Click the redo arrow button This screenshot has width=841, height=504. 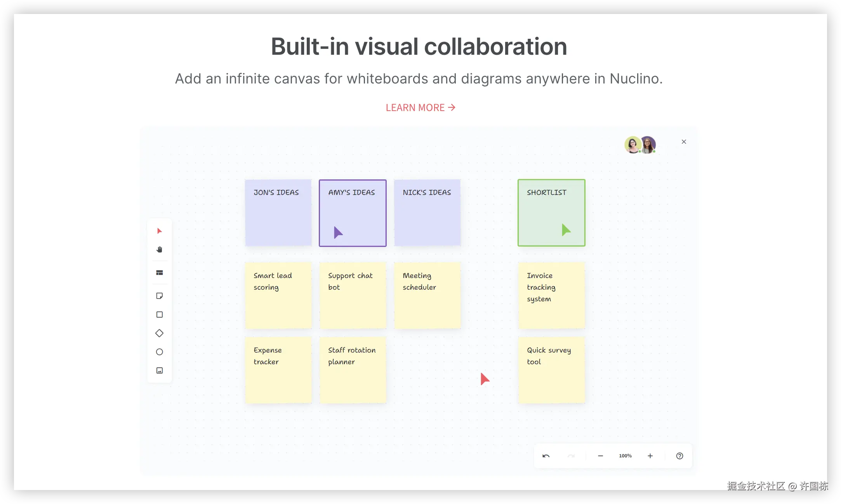571,456
